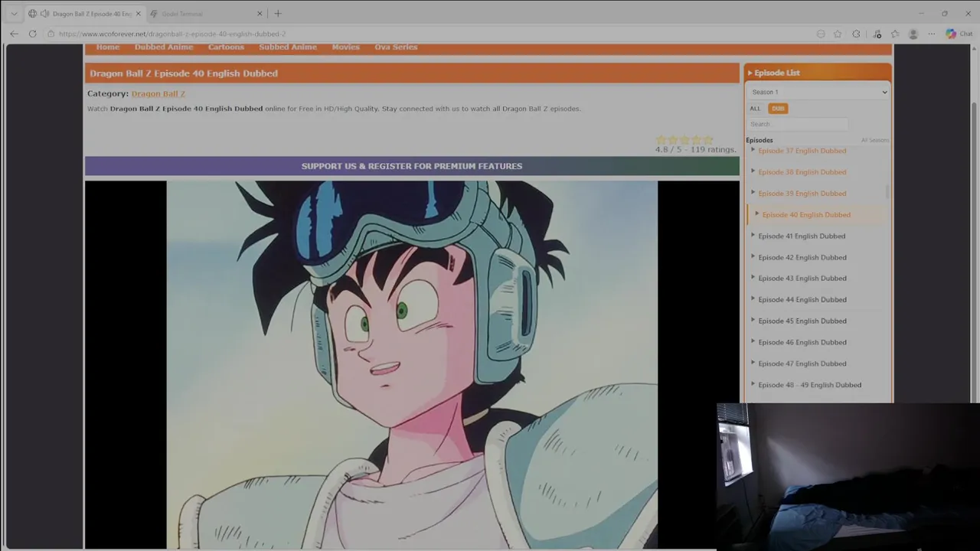Open Episode 37 English Dubbed
This screenshot has width=980, height=551.
[x=802, y=151]
